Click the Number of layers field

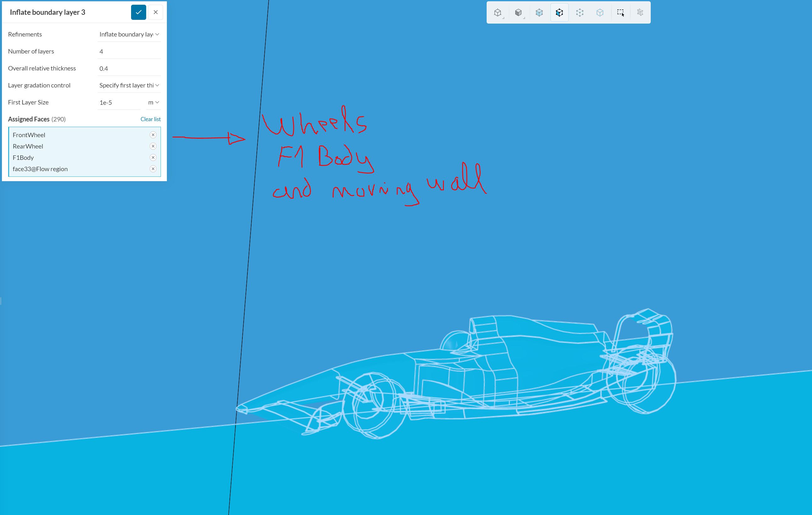(129, 52)
